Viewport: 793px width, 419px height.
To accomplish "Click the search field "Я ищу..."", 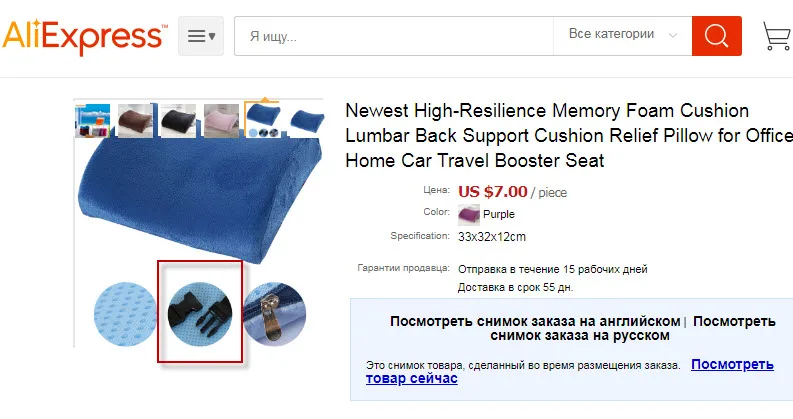I will 394,36.
